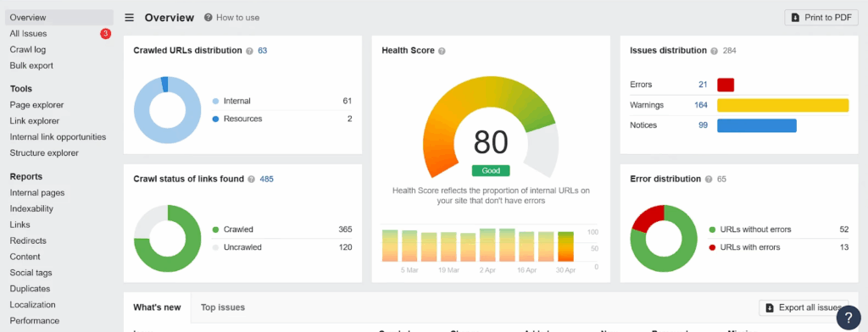Click the help icon beside Crawl status of links found

click(x=251, y=180)
